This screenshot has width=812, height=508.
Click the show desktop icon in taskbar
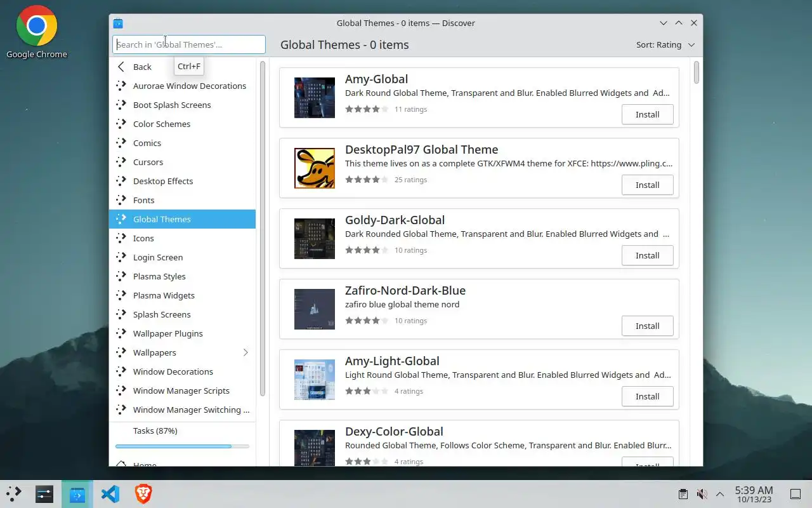pyautogui.click(x=796, y=494)
